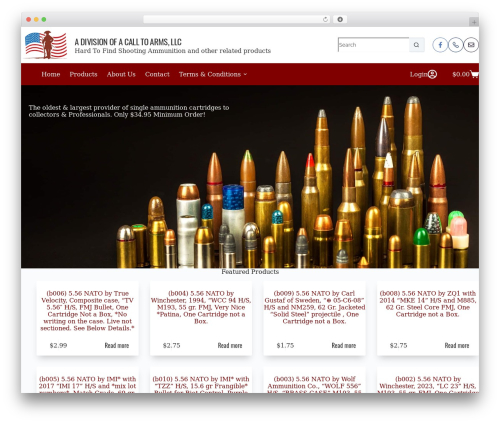The image size is (500, 423).
Task: Click the Featured Products heading
Action: pos(250,272)
